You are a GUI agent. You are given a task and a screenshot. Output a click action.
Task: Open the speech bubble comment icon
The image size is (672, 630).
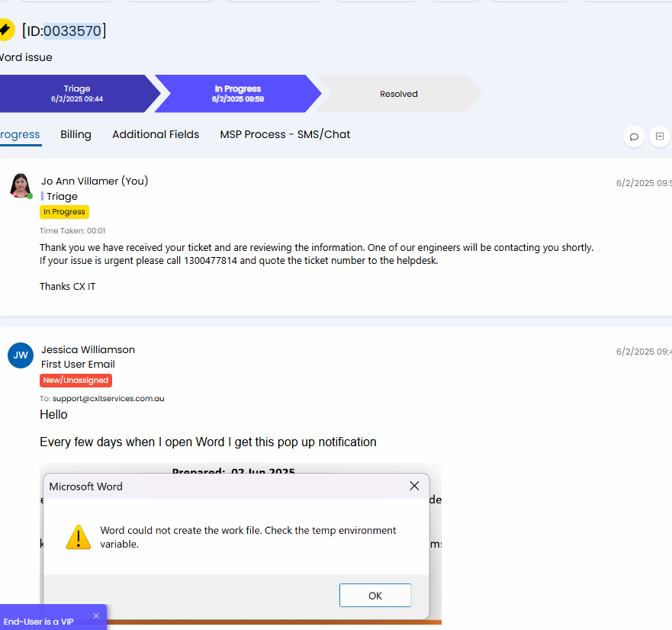click(x=634, y=137)
